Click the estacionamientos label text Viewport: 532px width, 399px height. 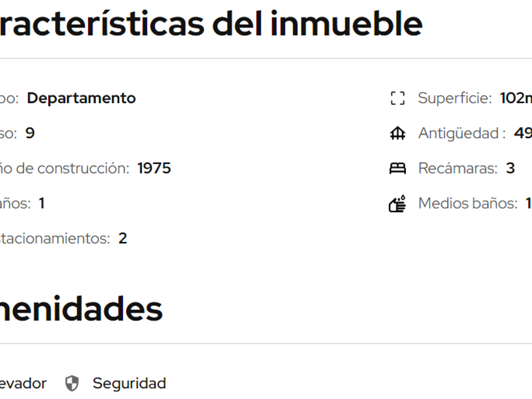coord(55,239)
